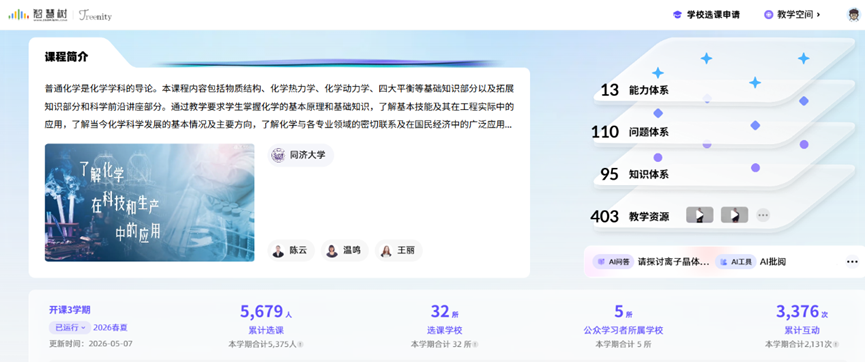This screenshot has width=865, height=362.
Task: Click teacher 陈云's avatar
Action: 279,251
